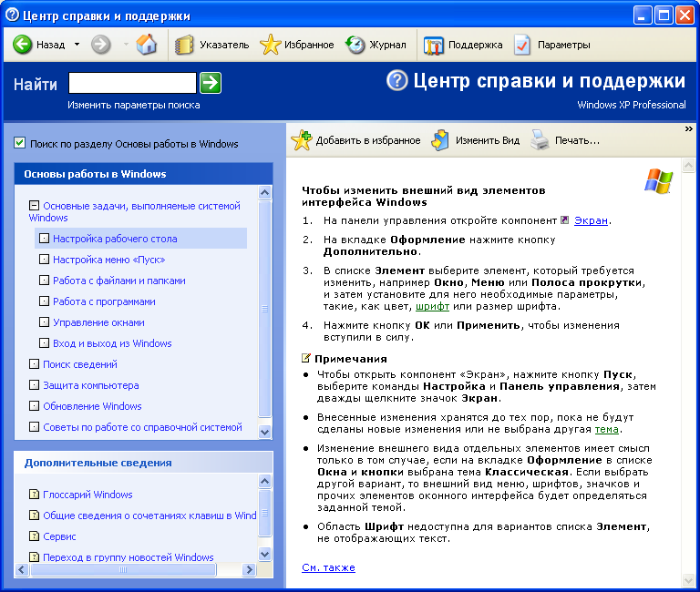Open Работа с программами topic

click(104, 301)
